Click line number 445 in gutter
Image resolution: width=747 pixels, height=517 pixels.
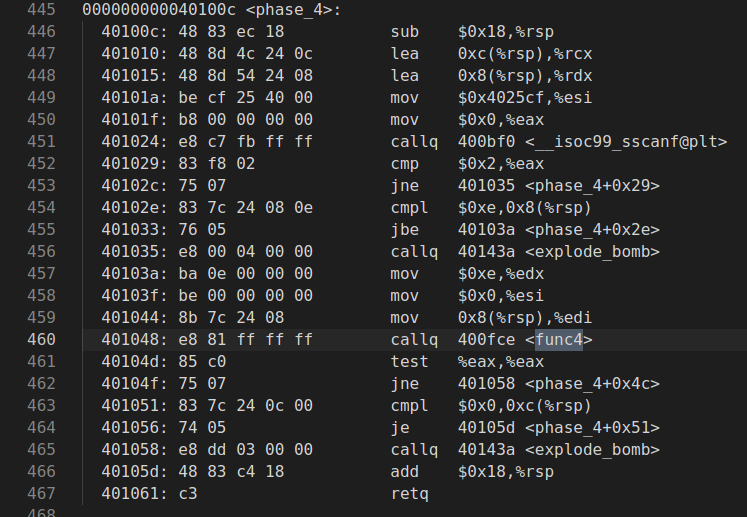41,10
